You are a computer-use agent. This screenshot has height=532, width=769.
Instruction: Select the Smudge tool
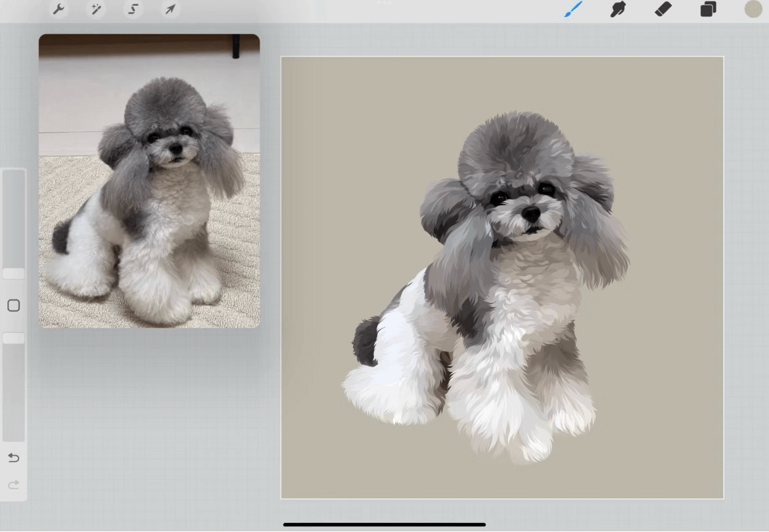click(x=618, y=9)
